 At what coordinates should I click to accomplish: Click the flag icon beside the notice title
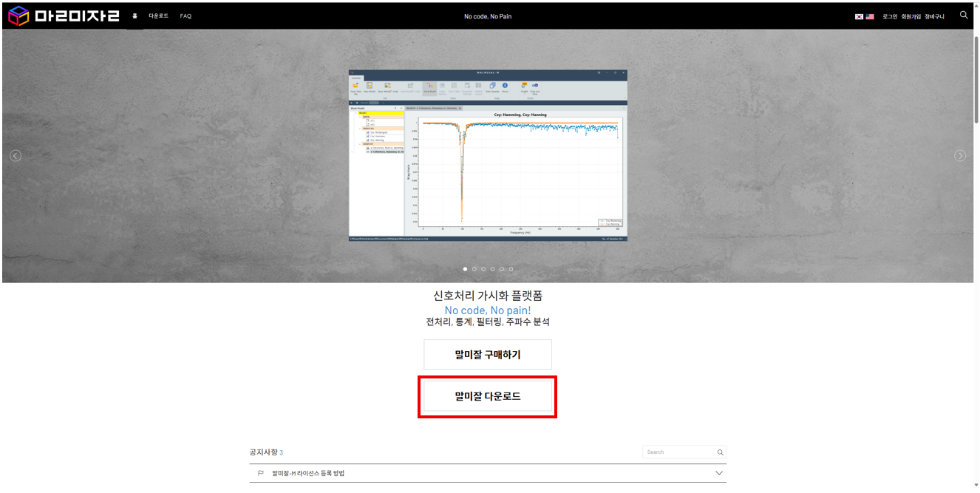pos(261,473)
